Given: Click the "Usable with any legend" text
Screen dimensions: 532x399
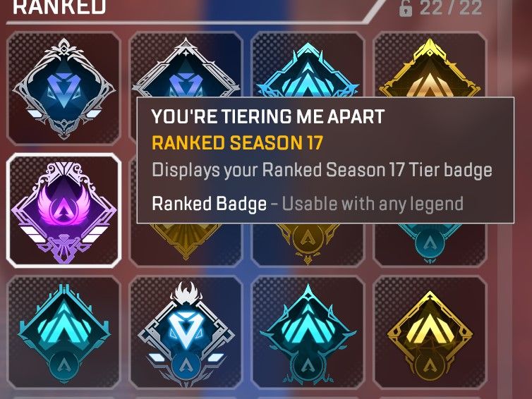Looking at the screenshot, I should point(373,204).
